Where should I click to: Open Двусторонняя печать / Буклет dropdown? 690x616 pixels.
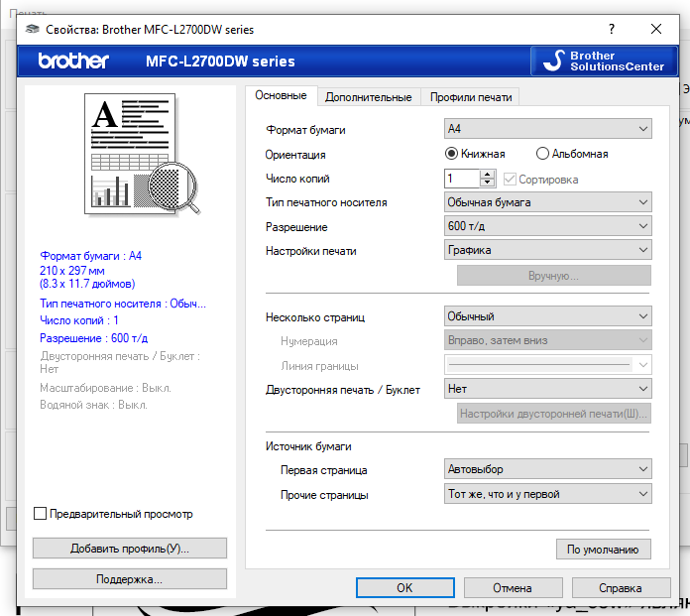click(x=548, y=389)
